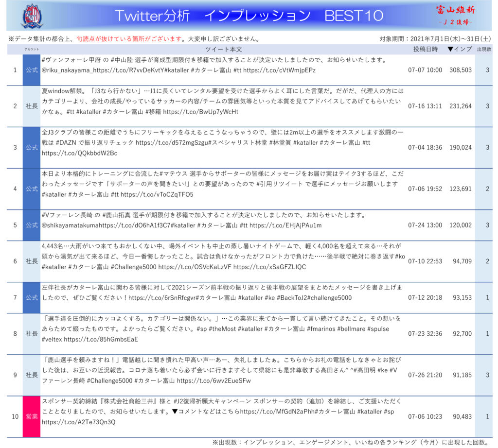
Task: Click the #BackToJ2 hashtag
Action: point(292,297)
